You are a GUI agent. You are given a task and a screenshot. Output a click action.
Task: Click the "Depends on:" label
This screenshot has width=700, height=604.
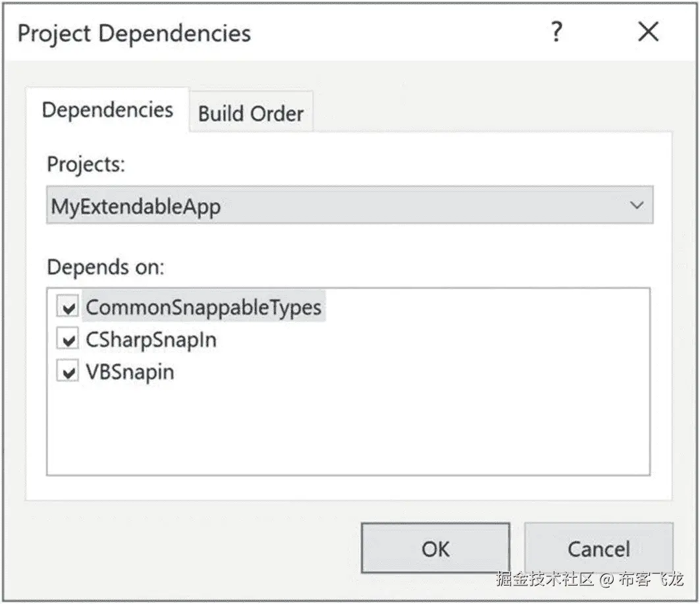click(x=105, y=267)
